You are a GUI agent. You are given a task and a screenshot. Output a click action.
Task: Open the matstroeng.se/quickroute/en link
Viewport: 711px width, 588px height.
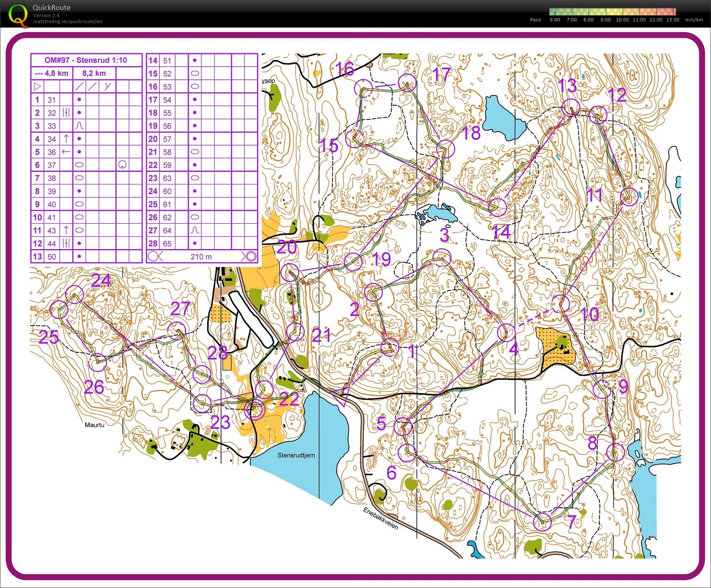coord(67,21)
